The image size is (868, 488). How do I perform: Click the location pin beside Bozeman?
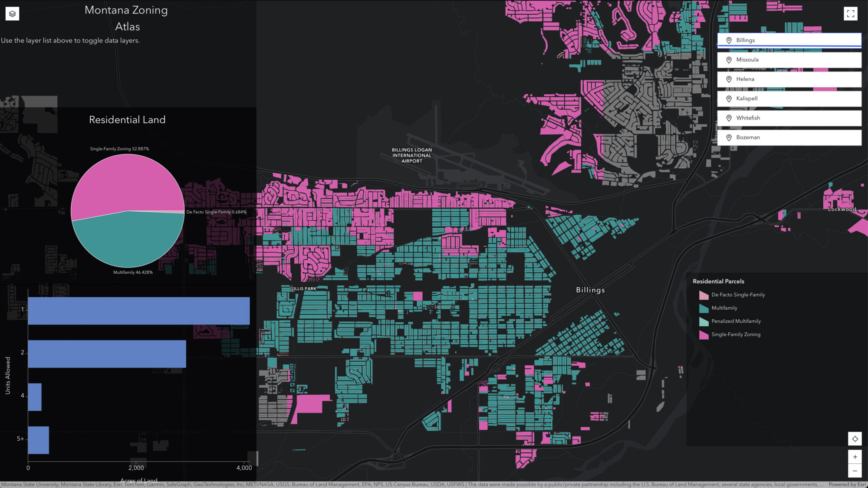tap(729, 137)
